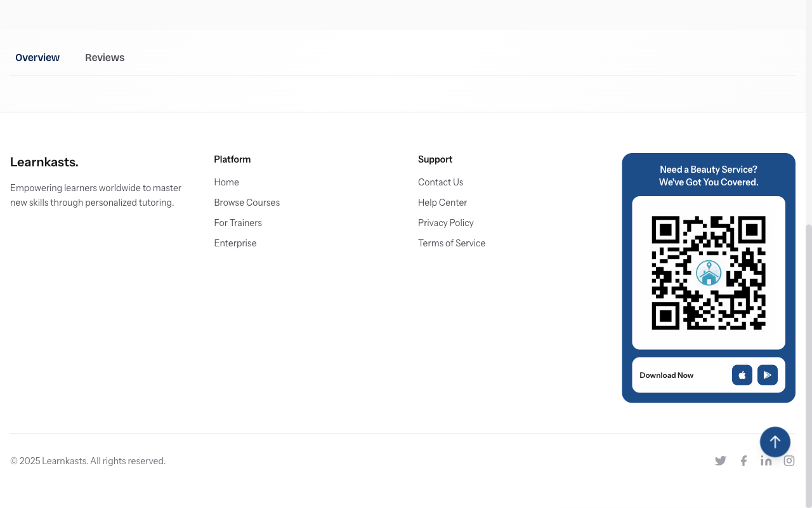Image resolution: width=812 pixels, height=508 pixels.
Task: Click the scroll-to-top arrow button
Action: 775,441
